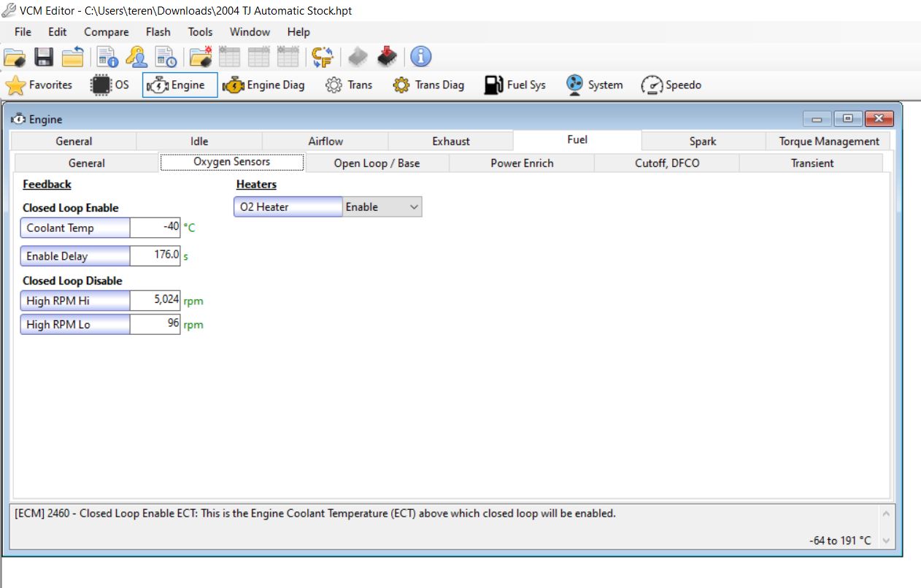The image size is (921, 588).
Task: Open the Engine Diag section
Action: (x=263, y=85)
